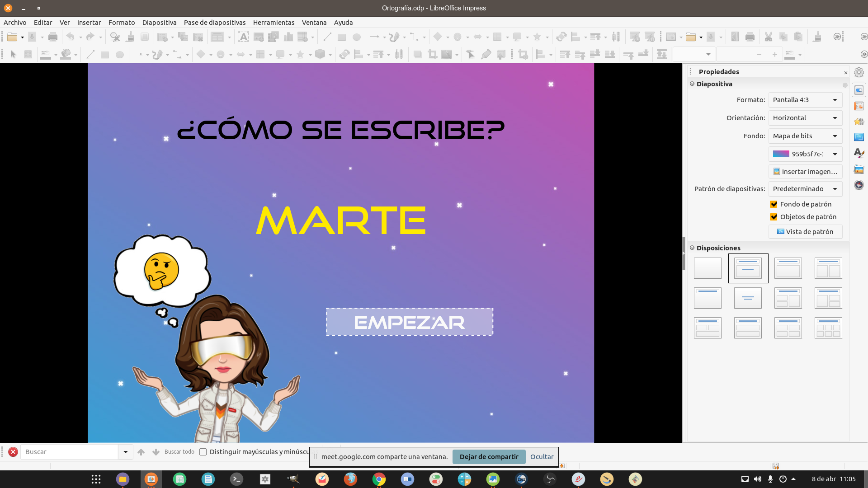
Task: Open the sidebar Navigator compass icon
Action: click(x=859, y=185)
